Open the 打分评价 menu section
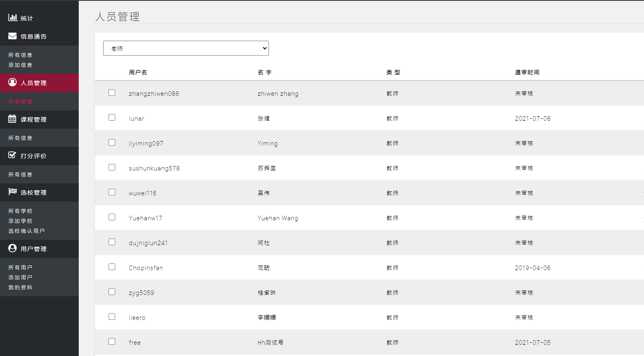The width and height of the screenshot is (644, 356). [x=39, y=156]
